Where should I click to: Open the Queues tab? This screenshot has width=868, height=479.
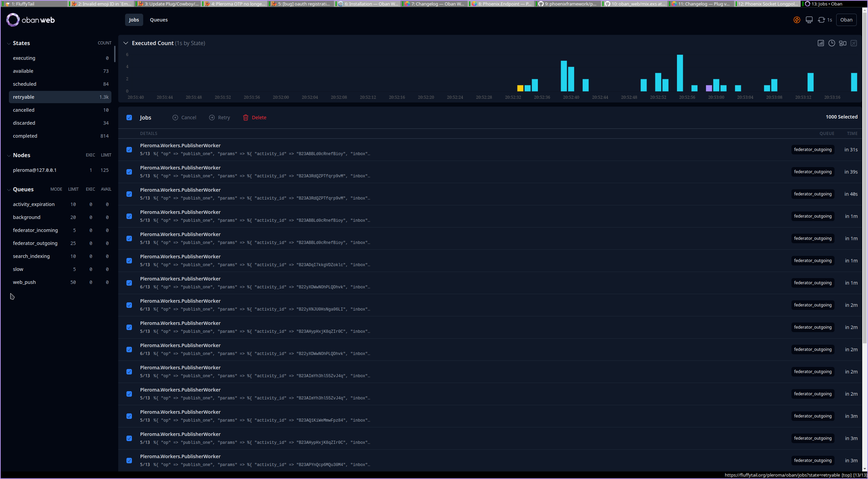click(159, 20)
